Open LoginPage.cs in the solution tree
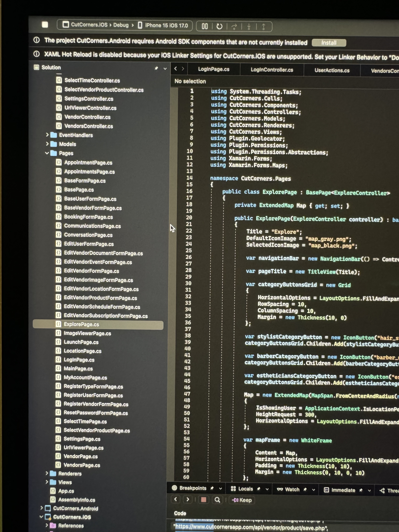The width and height of the screenshot is (399, 532). 79,360
